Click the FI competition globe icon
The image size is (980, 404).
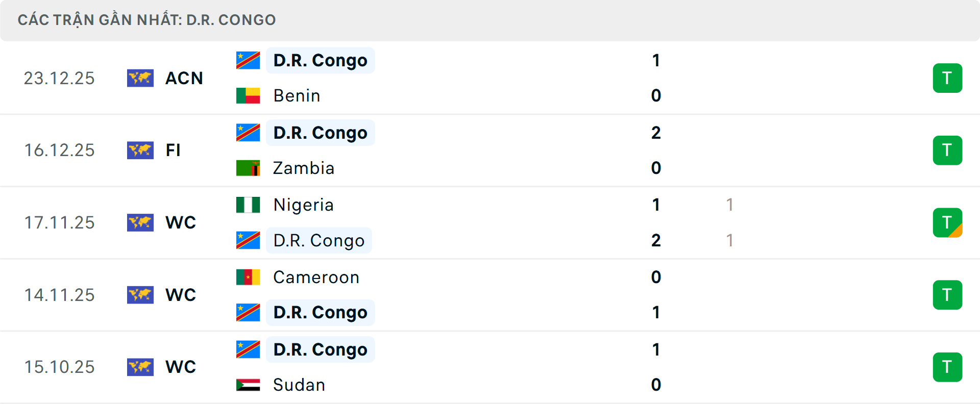click(140, 150)
